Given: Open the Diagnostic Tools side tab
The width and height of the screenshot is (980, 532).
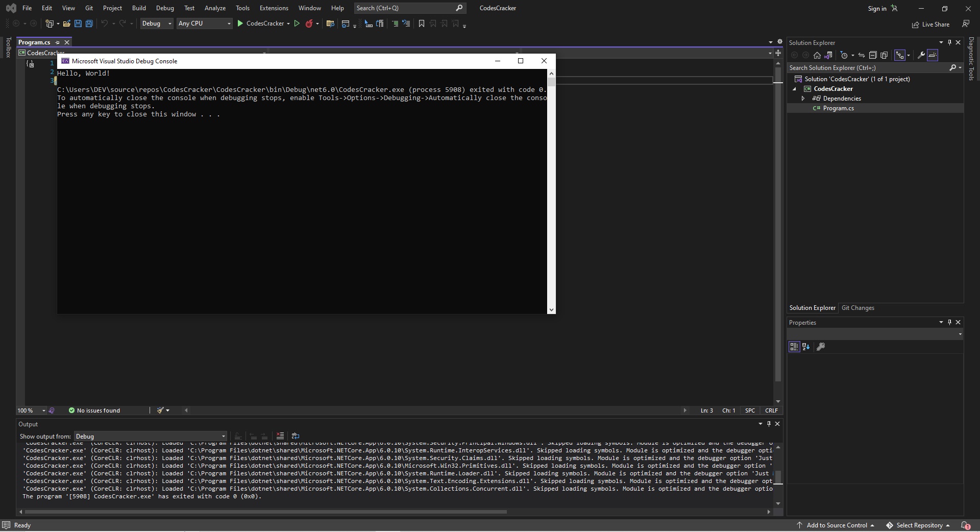Looking at the screenshot, I should pyautogui.click(x=971, y=59).
